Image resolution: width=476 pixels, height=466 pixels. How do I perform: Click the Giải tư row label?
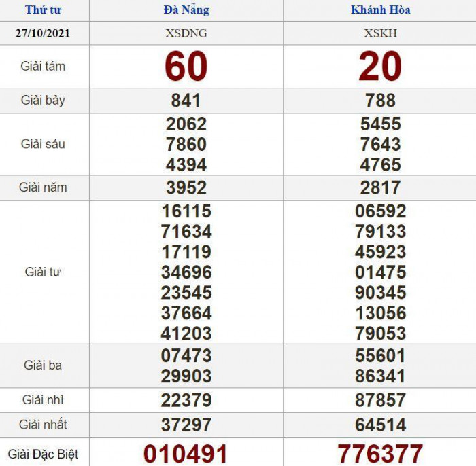point(43,272)
